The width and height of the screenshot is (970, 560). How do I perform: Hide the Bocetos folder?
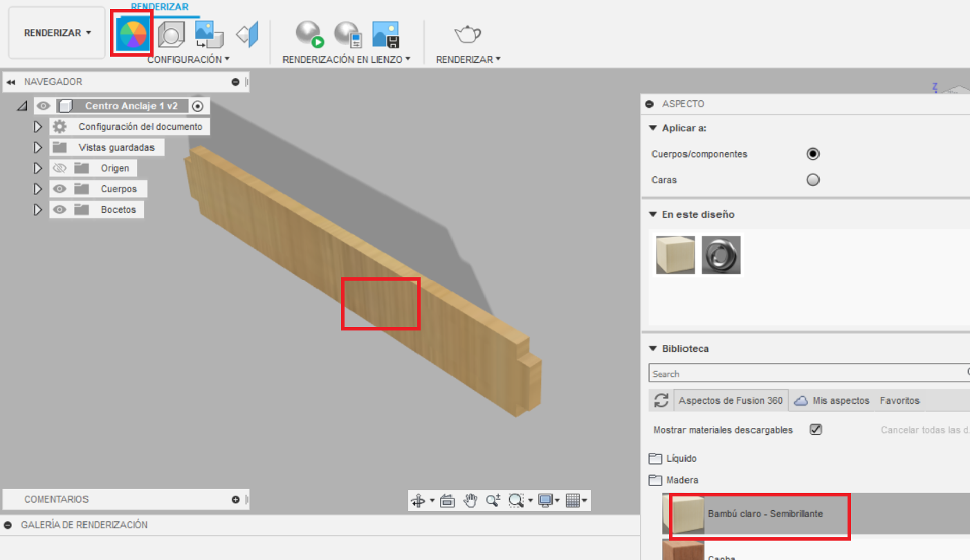coord(60,209)
